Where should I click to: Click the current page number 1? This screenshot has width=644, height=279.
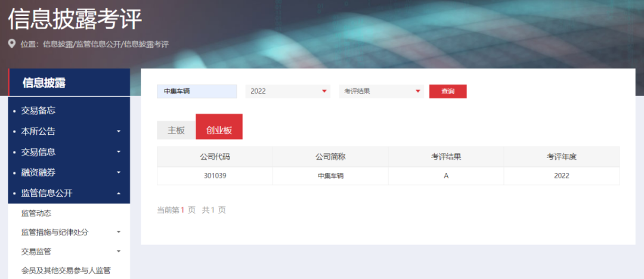(183, 210)
